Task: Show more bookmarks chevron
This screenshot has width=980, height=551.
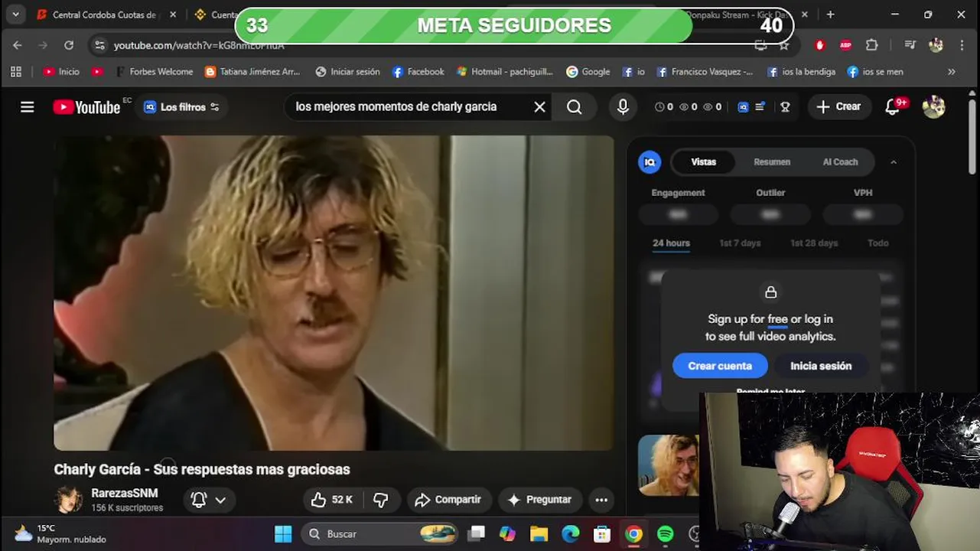Action: click(952, 71)
